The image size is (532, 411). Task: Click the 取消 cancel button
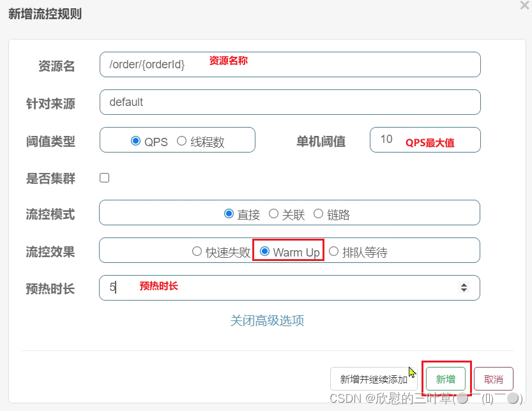tap(493, 378)
